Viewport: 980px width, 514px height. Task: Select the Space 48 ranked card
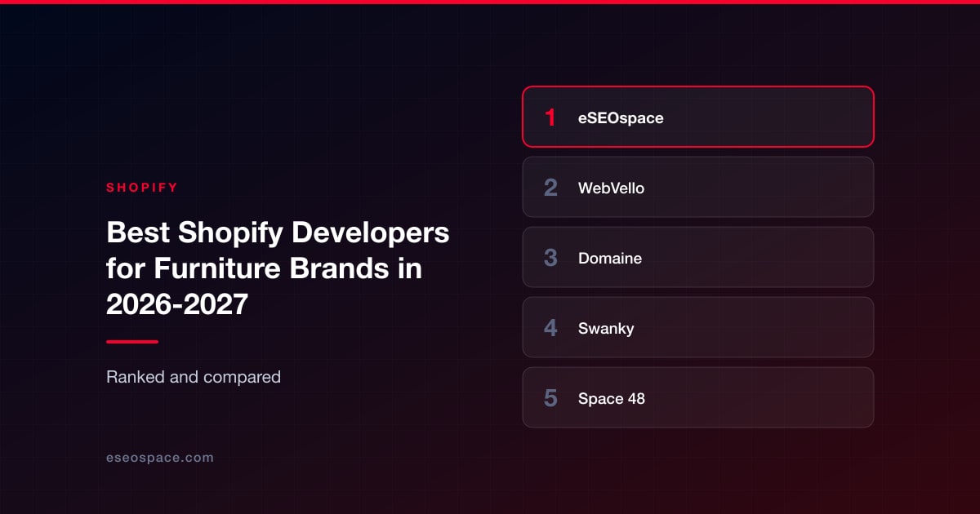tap(698, 397)
